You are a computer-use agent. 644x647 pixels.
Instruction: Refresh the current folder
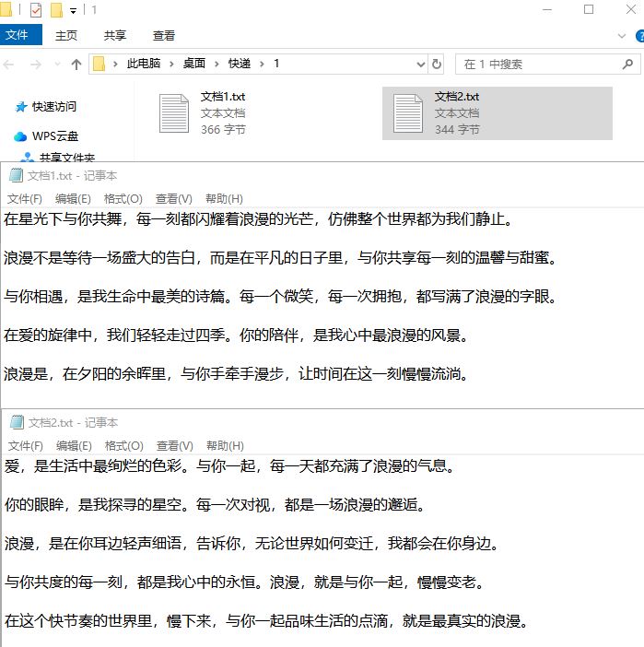tap(436, 65)
